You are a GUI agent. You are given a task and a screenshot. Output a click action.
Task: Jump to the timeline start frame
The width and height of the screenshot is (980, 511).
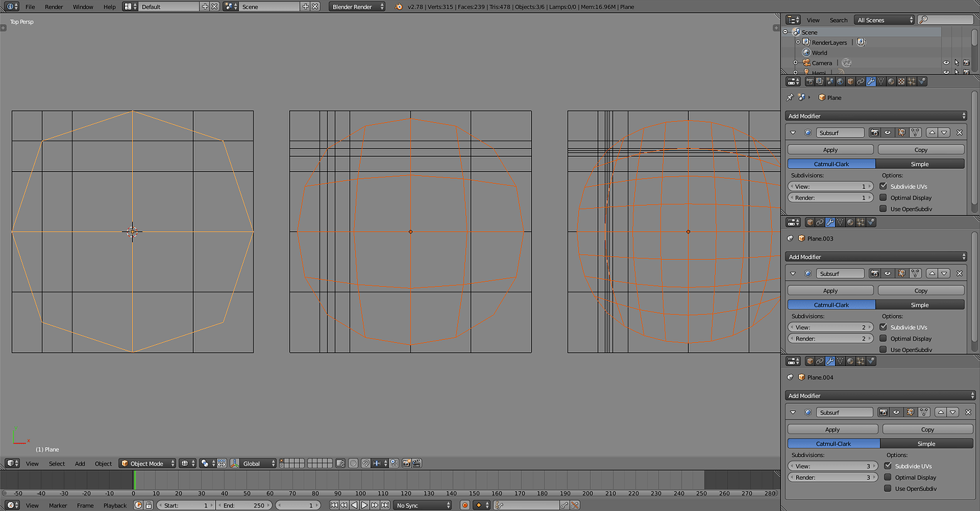(334, 505)
